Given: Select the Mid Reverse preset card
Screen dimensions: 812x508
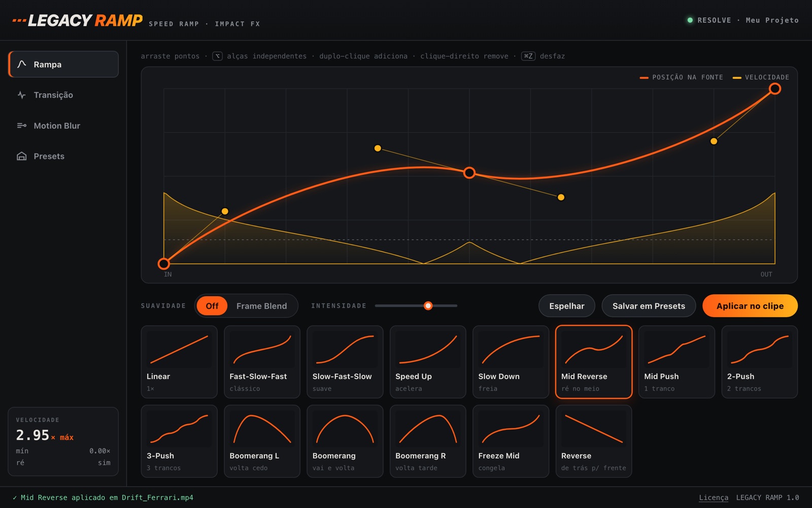Looking at the screenshot, I should pos(594,362).
